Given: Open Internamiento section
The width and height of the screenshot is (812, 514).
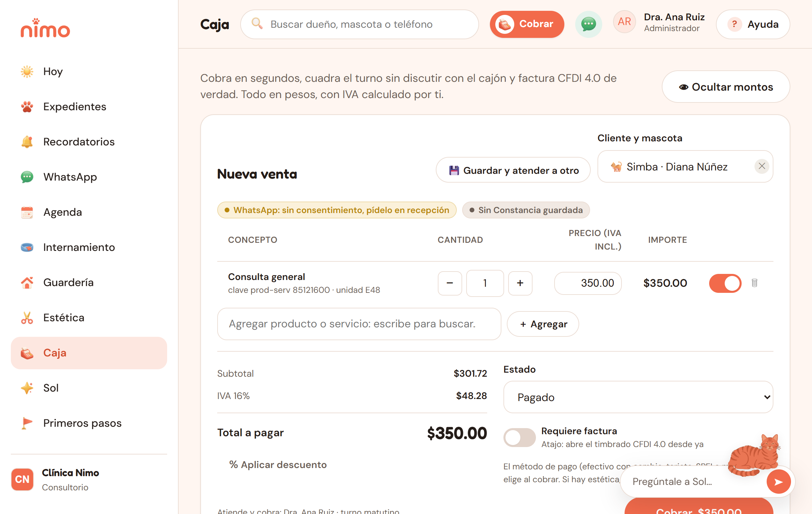Looking at the screenshot, I should coord(89,248).
